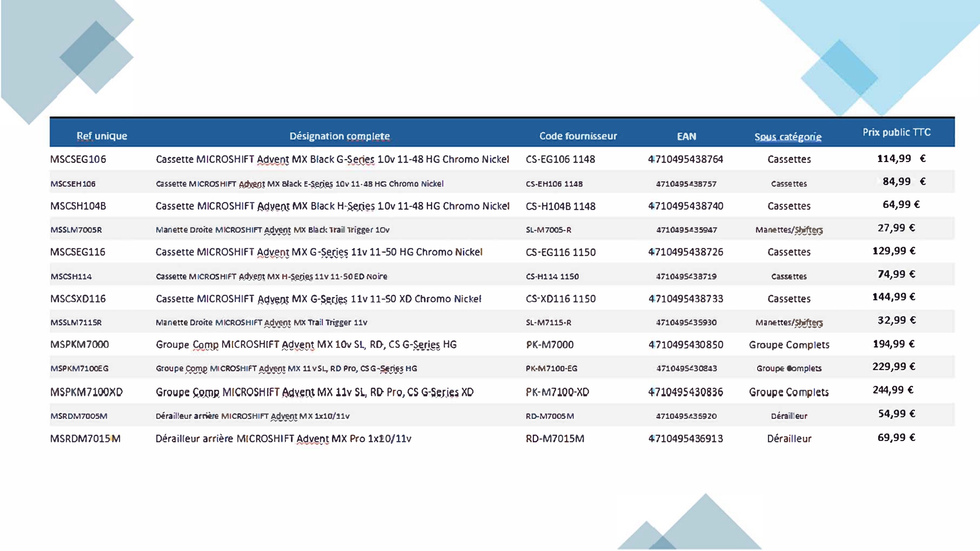
Task: Click the 'Désignation complete' column header
Action: (x=339, y=136)
